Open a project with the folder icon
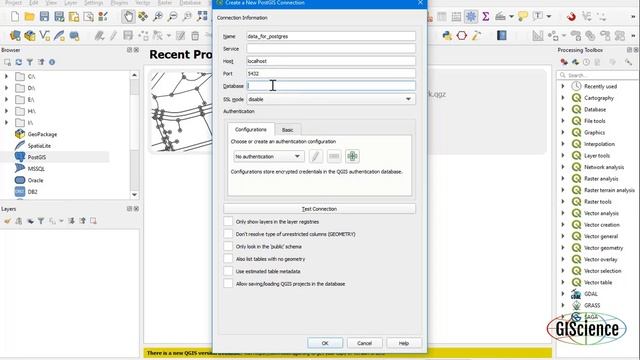Image resolution: width=640 pixels, height=360 pixels. 29,17
